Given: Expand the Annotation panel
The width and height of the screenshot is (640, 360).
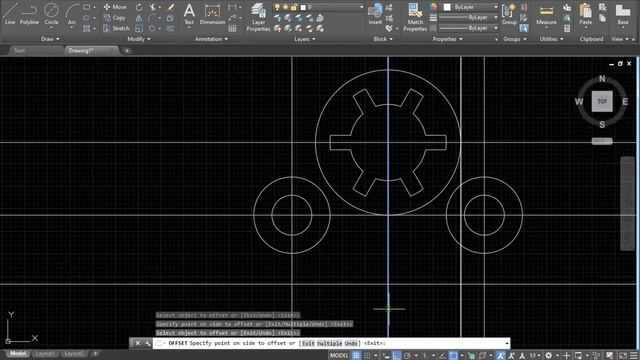Looking at the screenshot, I should coord(211,39).
